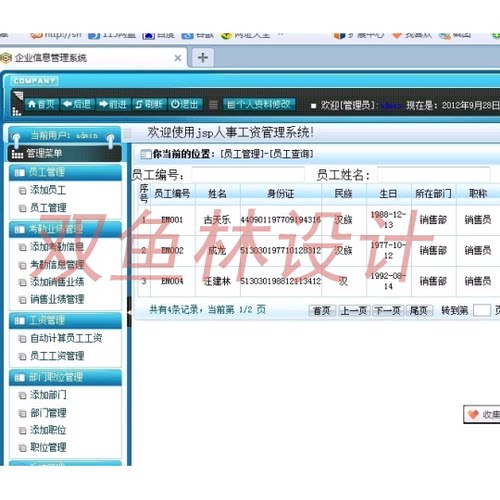This screenshot has height=500, width=500.
Task: Open 员工管理 sidebar item under 添加员工
Action: 48,208
